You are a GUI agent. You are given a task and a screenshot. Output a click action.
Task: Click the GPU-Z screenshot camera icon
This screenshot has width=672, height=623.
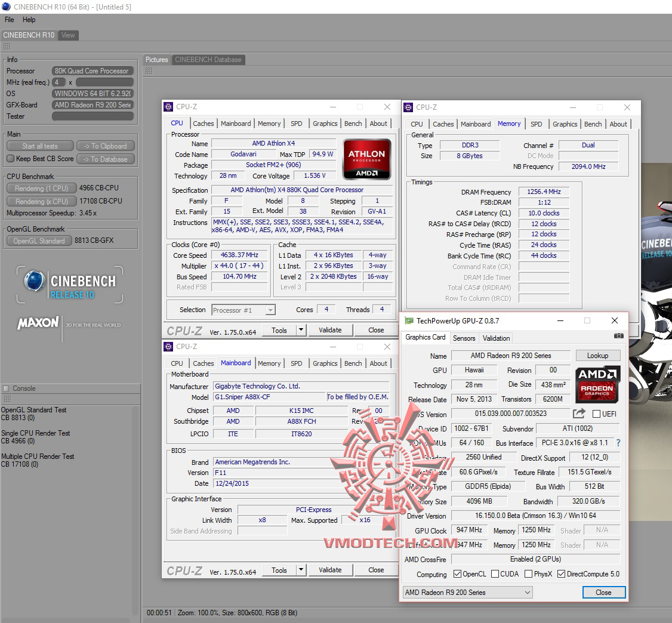click(618, 336)
